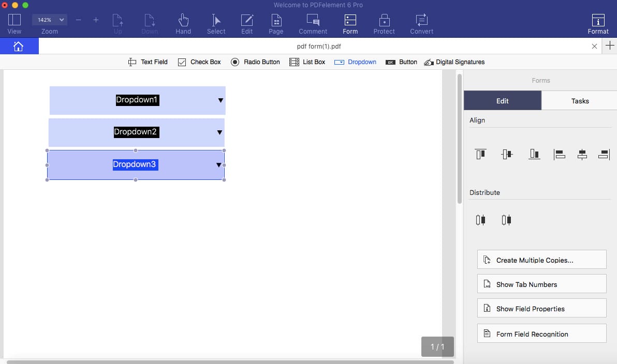Select the Hand tool in toolbar
The image size is (617, 364).
click(183, 24)
